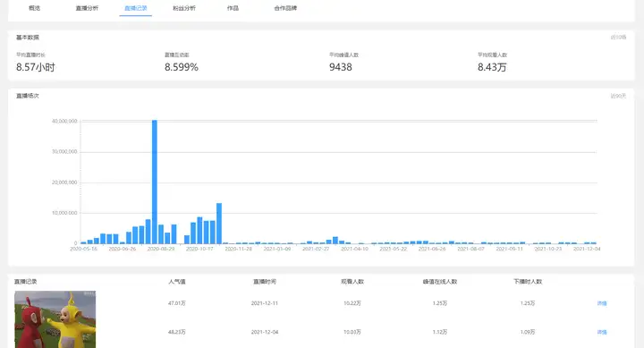Click the 下播时人数 column header
644x348 pixels.
coord(528,282)
